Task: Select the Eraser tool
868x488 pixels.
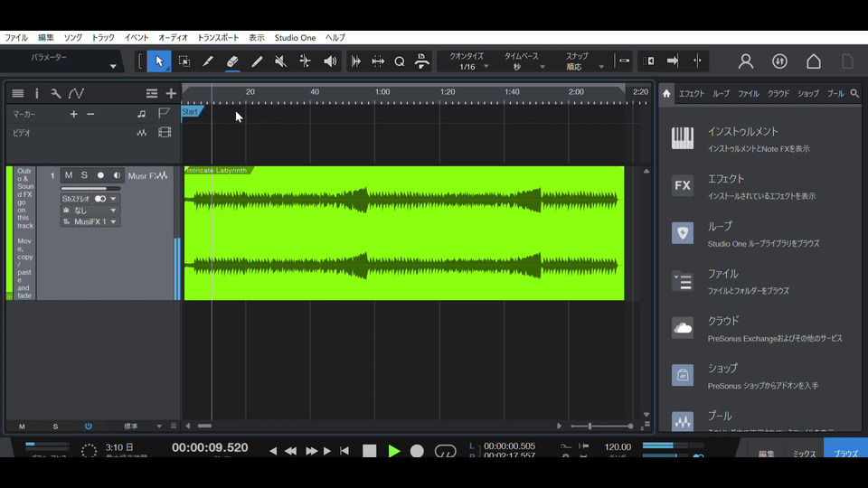Action: (232, 61)
